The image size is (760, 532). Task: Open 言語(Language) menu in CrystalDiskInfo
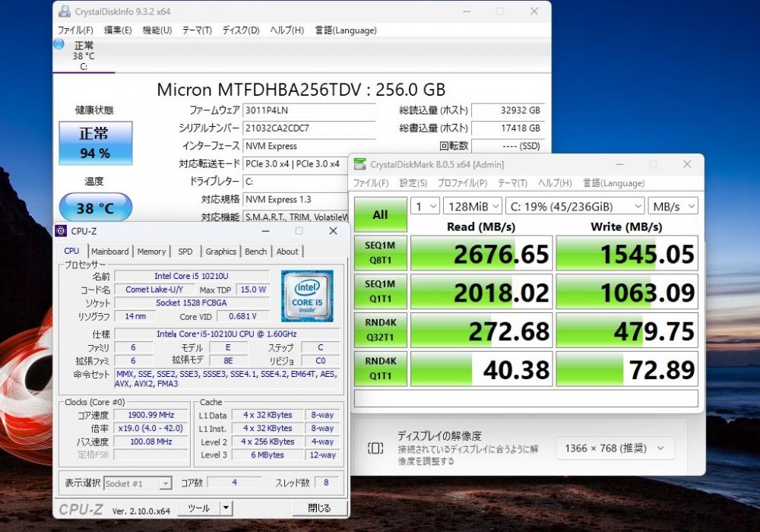tap(346, 30)
